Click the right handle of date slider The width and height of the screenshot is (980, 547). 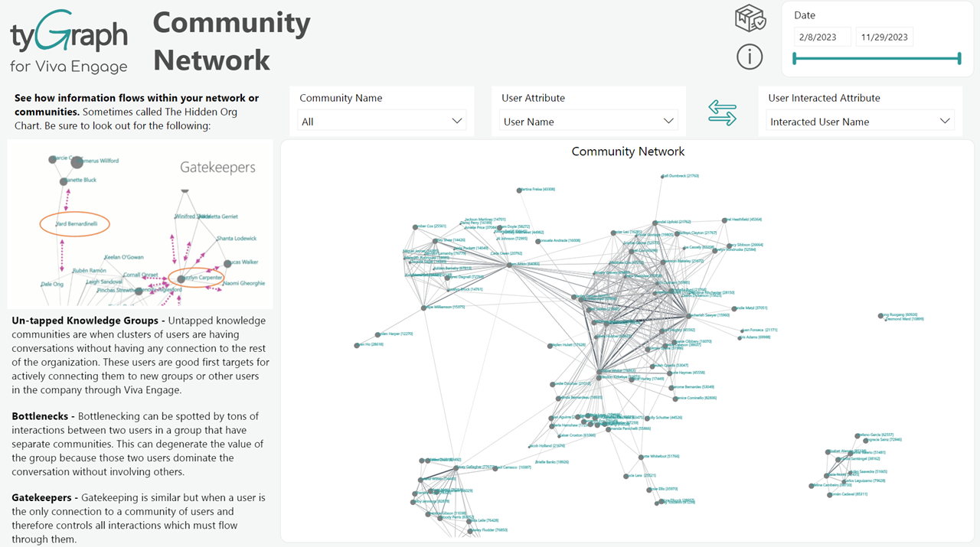click(x=959, y=58)
